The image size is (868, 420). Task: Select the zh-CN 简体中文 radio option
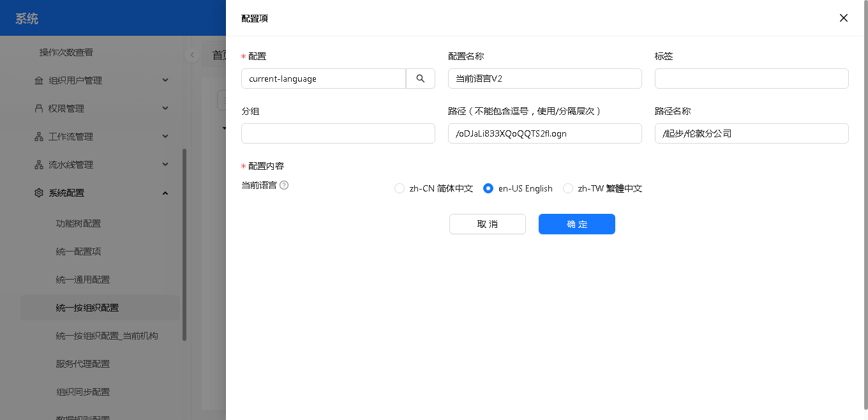400,188
